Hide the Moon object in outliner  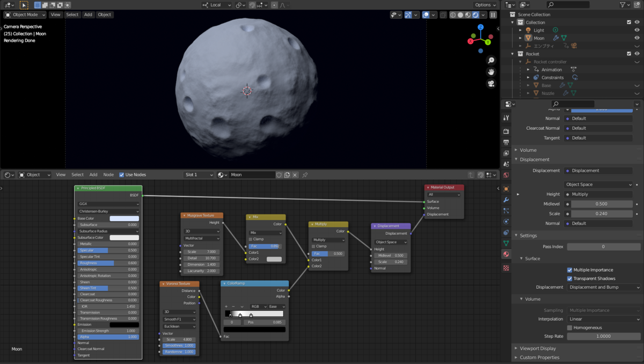coord(637,38)
